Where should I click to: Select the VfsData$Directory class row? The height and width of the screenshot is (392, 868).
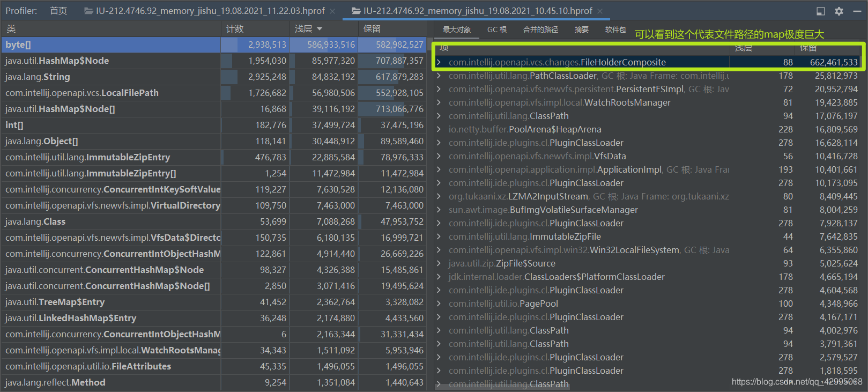click(213, 238)
